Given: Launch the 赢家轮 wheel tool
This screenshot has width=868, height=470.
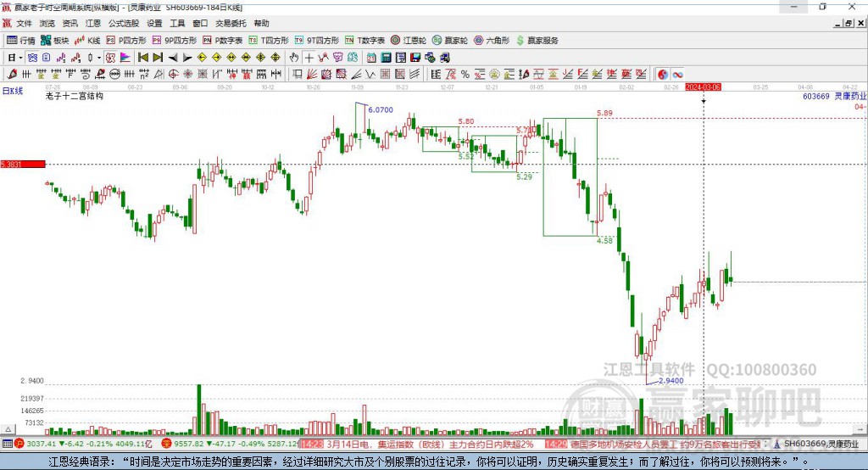Looking at the screenshot, I should click(450, 41).
